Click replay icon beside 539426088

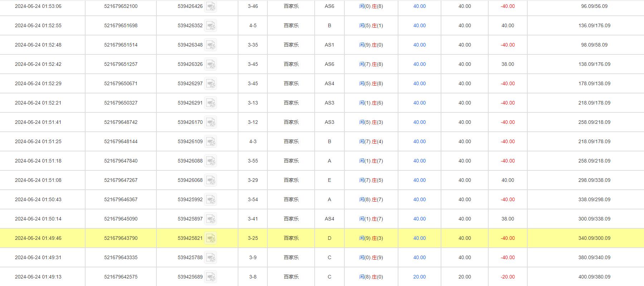210,161
